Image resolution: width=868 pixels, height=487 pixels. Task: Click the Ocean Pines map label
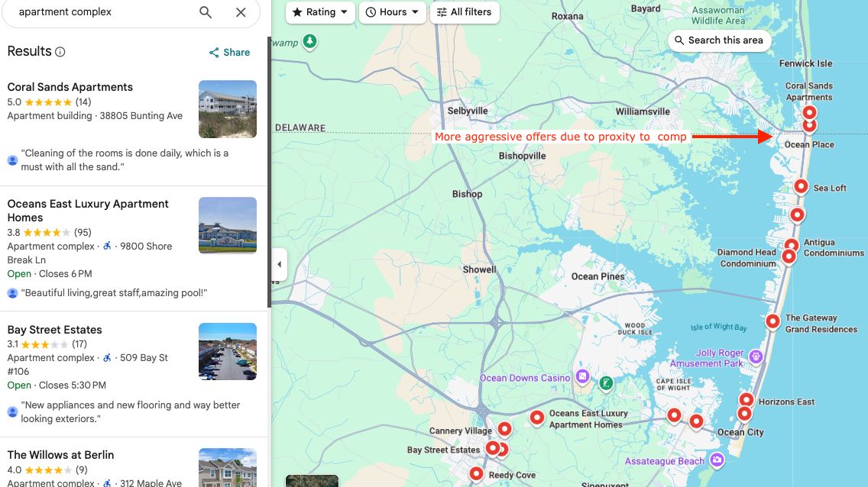pyautogui.click(x=598, y=276)
